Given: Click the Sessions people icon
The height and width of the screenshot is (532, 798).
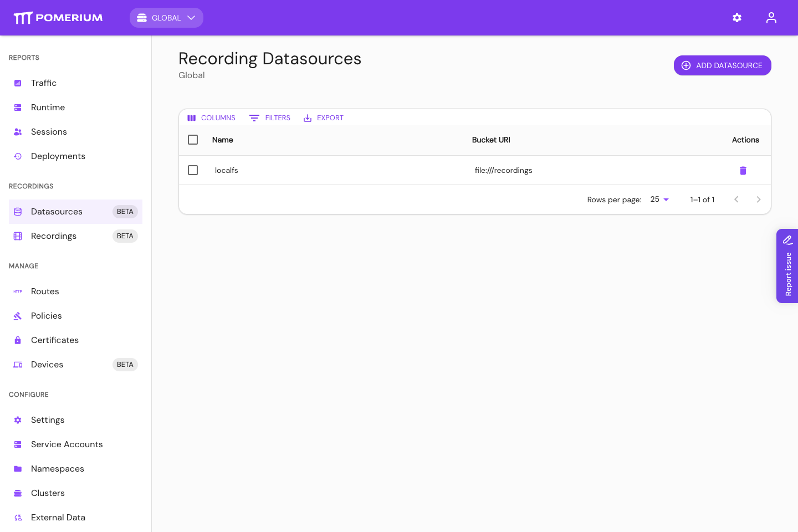Looking at the screenshot, I should tap(18, 132).
